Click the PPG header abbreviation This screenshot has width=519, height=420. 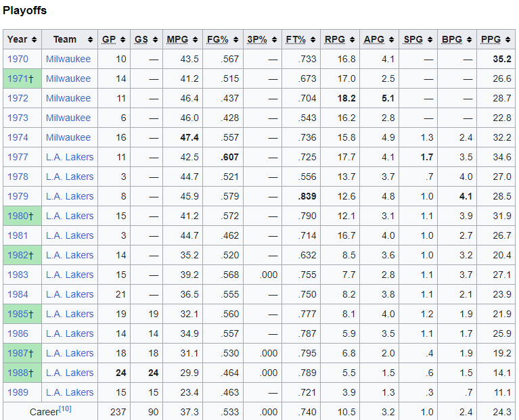(491, 40)
